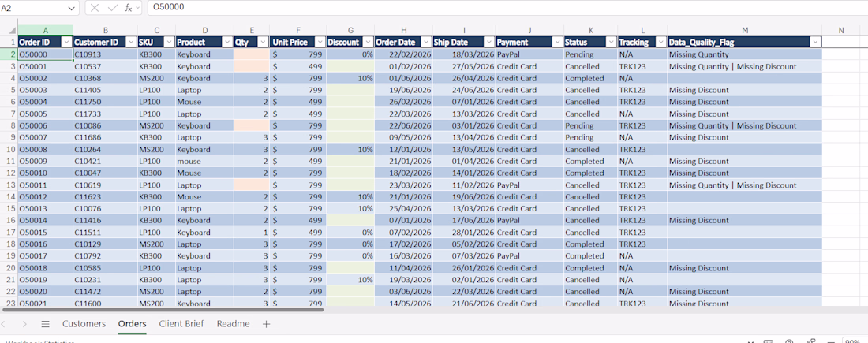Select column M header
The image size is (868, 343).
point(745,31)
